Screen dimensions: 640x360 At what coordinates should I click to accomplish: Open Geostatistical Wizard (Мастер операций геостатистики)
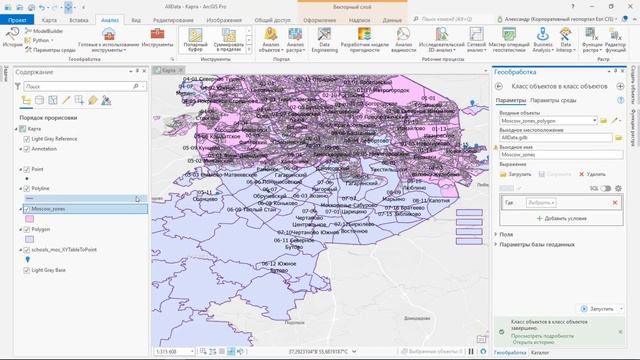509,40
